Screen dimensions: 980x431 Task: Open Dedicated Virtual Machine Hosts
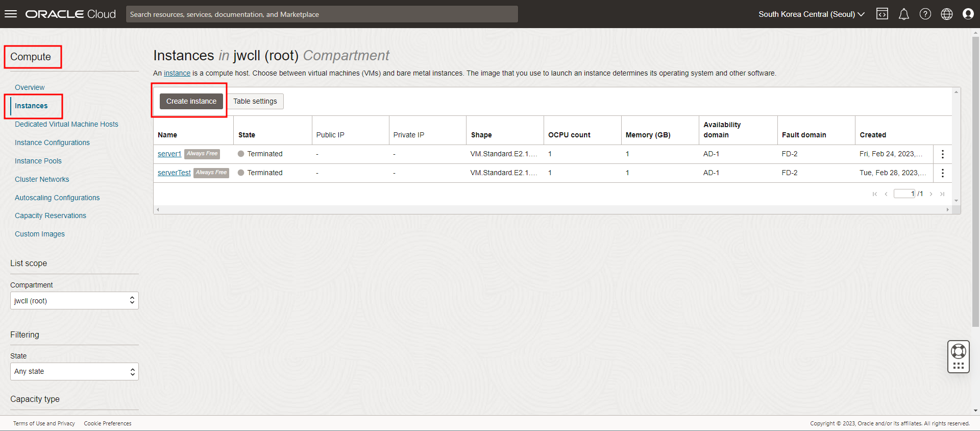pyautogui.click(x=66, y=124)
